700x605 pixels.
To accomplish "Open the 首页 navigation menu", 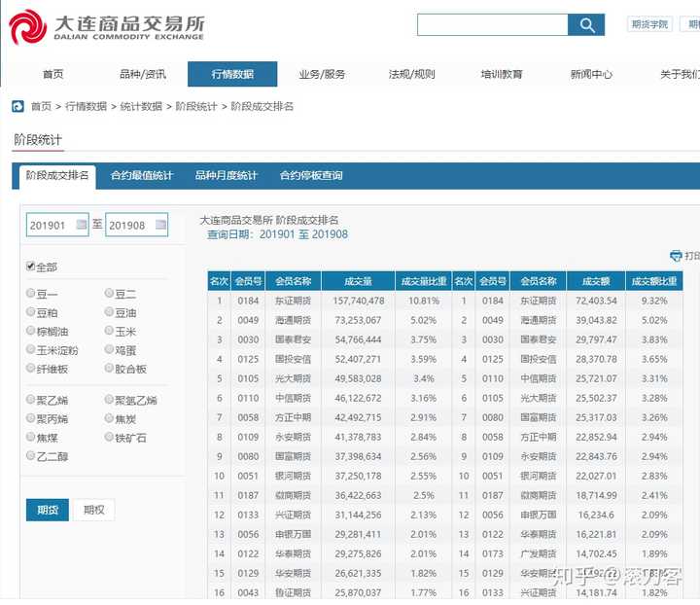I will pos(53,74).
